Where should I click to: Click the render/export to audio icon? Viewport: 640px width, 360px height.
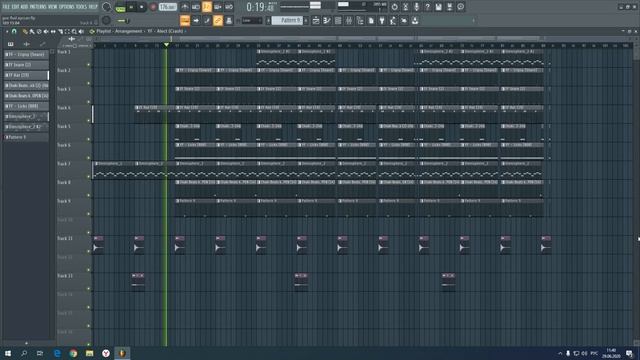(449, 7)
